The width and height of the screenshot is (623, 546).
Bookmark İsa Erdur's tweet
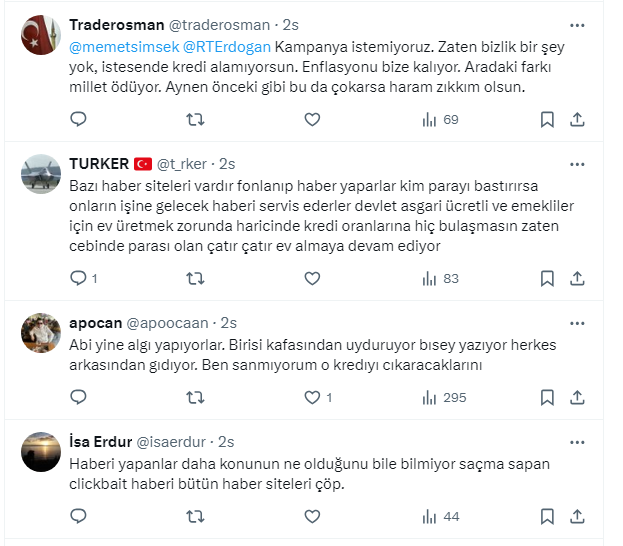(x=547, y=517)
